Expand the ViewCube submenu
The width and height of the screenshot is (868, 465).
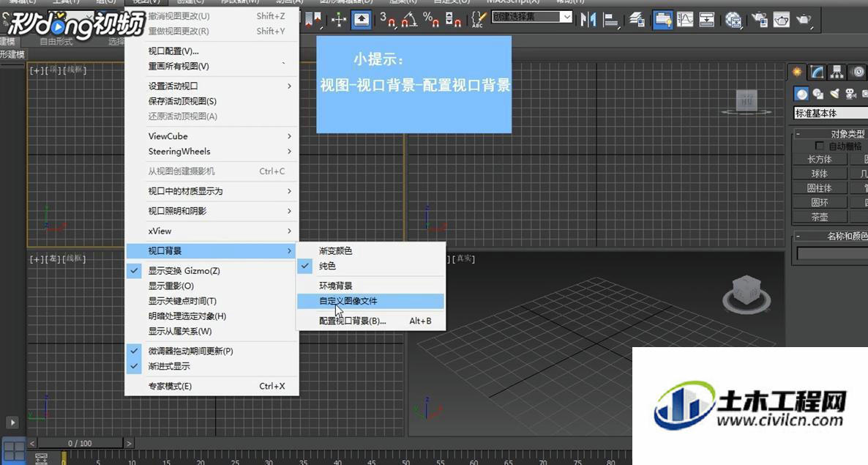[212, 136]
